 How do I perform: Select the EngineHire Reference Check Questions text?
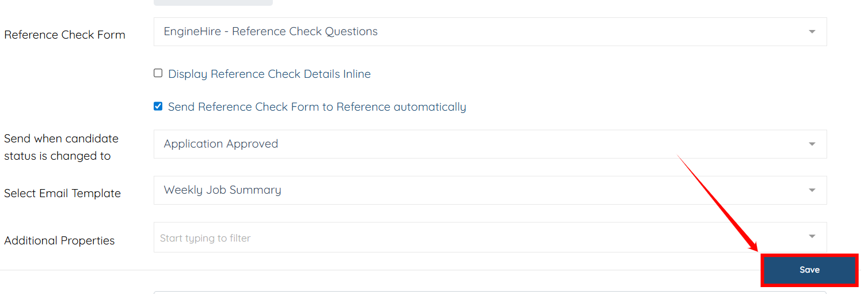pos(271,32)
